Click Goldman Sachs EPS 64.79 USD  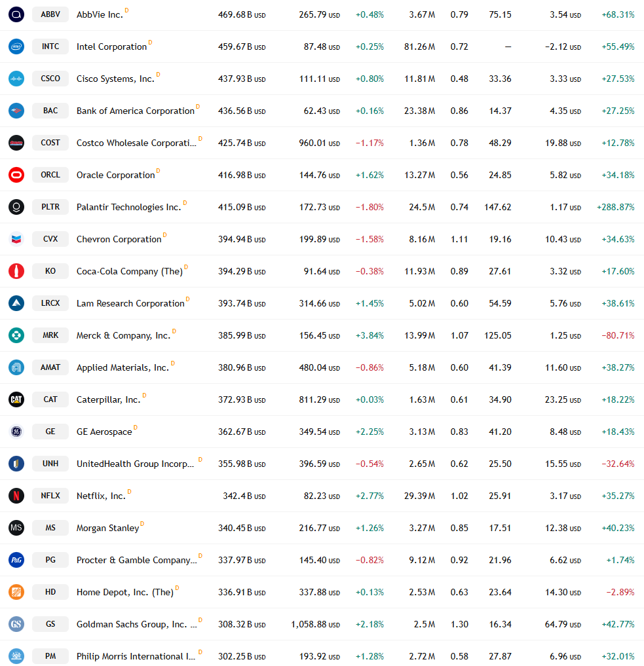563,624
